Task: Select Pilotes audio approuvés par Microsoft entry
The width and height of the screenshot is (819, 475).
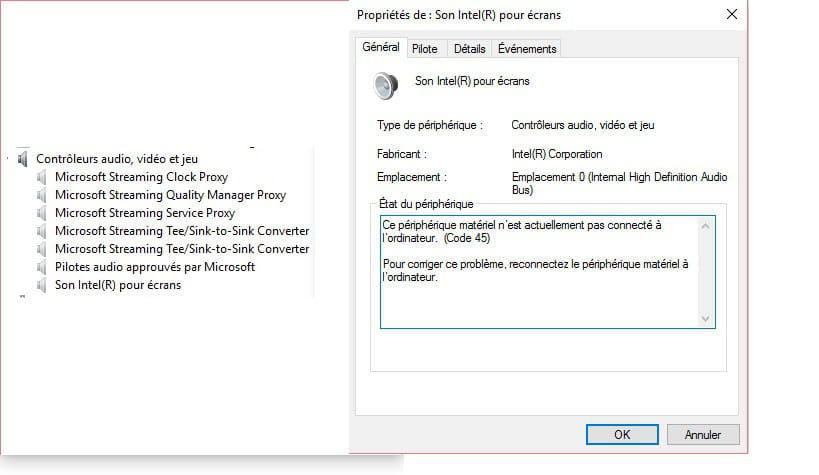Action: coord(155,267)
